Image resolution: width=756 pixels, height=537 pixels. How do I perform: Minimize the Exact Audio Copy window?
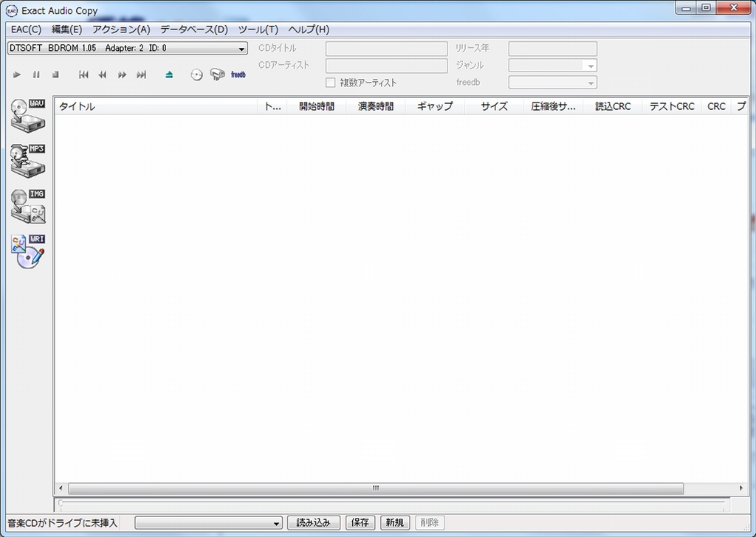(686, 7)
